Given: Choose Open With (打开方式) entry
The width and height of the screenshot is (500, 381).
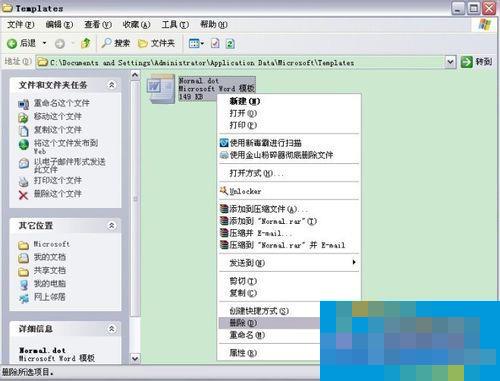Looking at the screenshot, I should coord(289,173).
